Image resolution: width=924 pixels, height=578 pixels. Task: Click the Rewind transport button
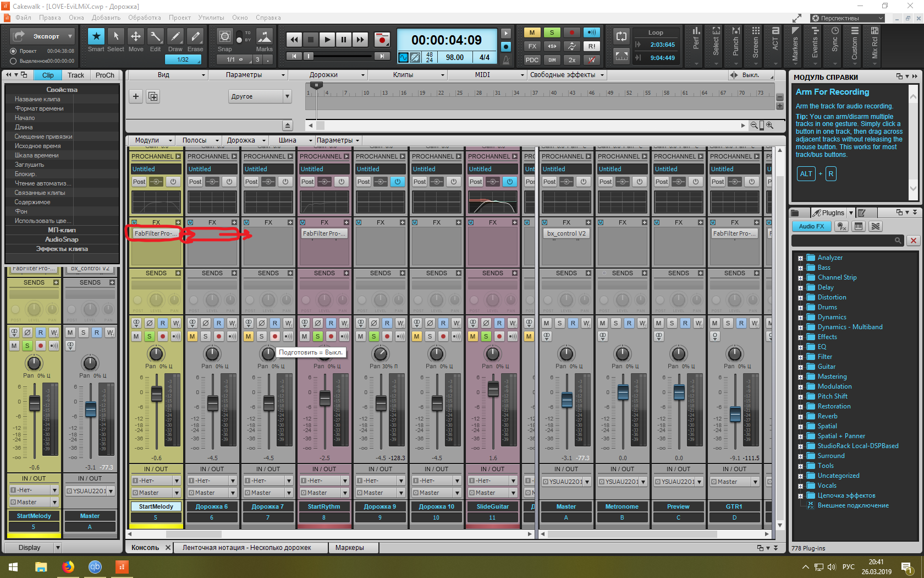tap(294, 40)
